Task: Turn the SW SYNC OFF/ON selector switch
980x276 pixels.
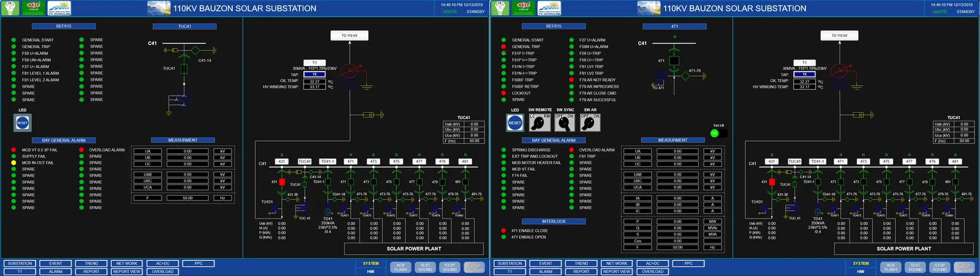Action: tap(564, 123)
